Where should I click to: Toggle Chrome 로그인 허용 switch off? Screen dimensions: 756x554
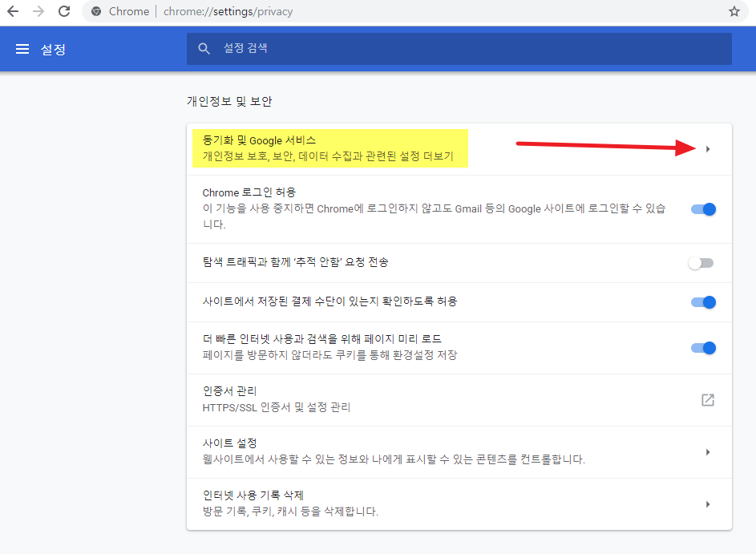click(x=703, y=209)
